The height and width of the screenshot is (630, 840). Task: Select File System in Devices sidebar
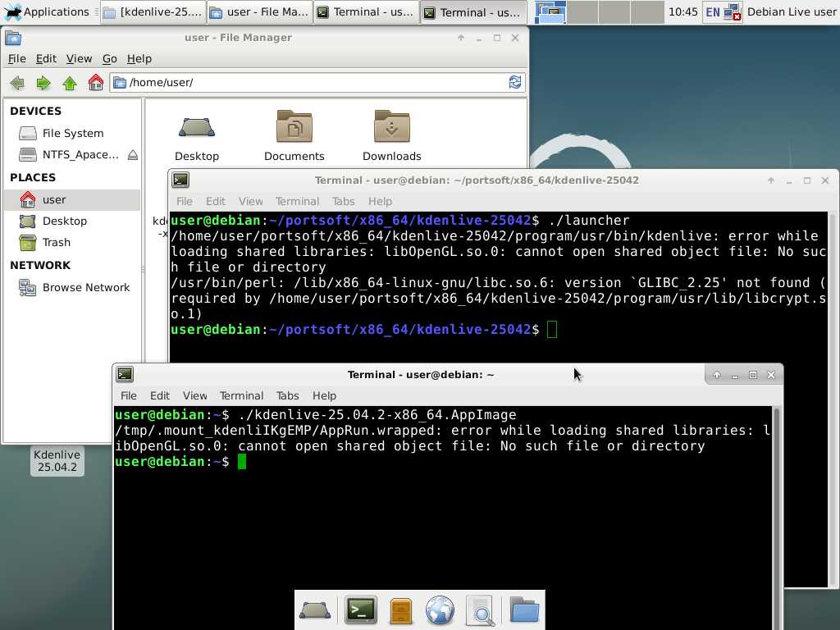(x=72, y=133)
